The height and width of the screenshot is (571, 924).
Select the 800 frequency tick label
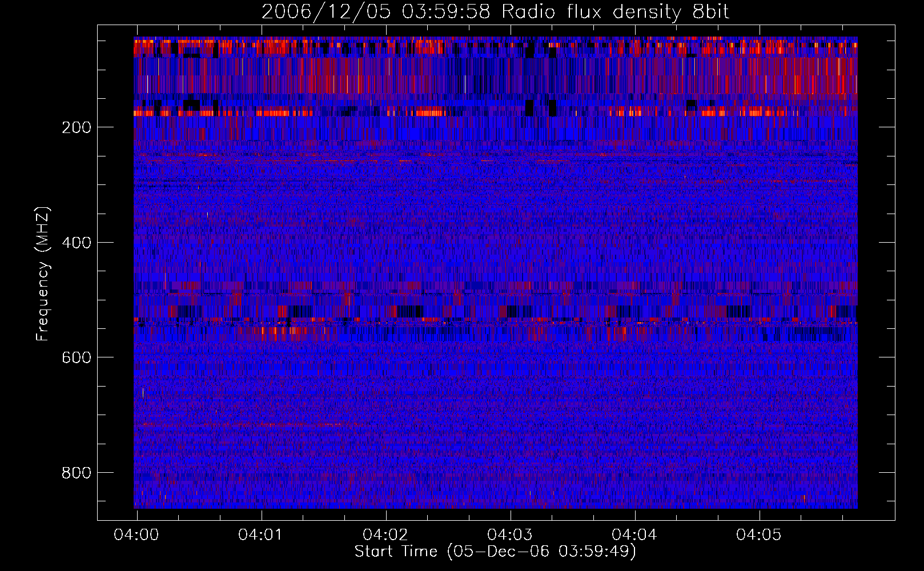click(76, 473)
